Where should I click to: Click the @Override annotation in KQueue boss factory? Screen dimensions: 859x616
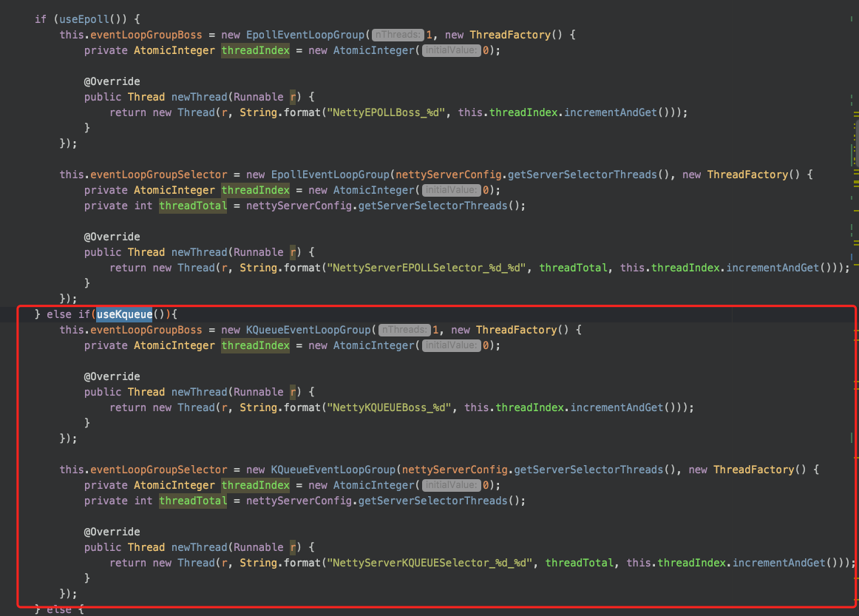(x=112, y=376)
